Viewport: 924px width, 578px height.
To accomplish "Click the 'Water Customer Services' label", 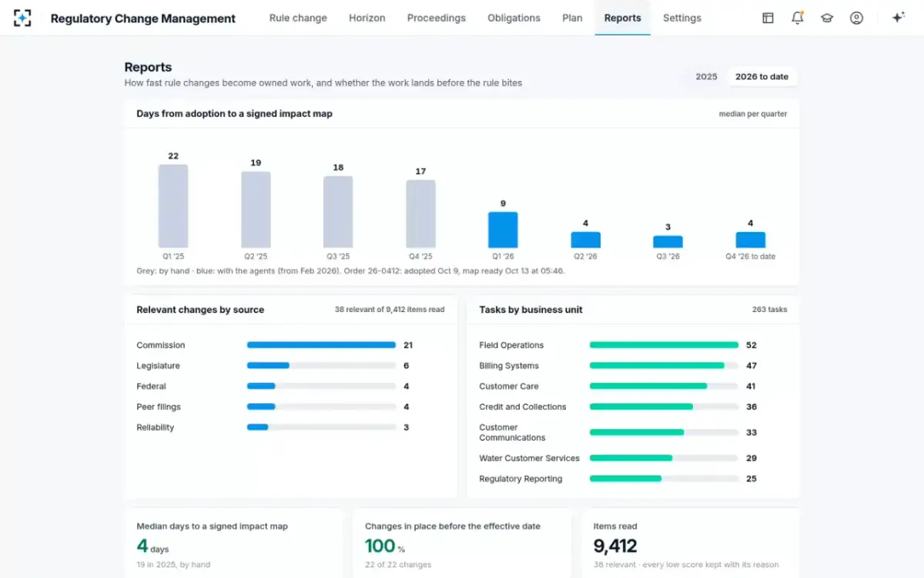I will pos(530,458).
